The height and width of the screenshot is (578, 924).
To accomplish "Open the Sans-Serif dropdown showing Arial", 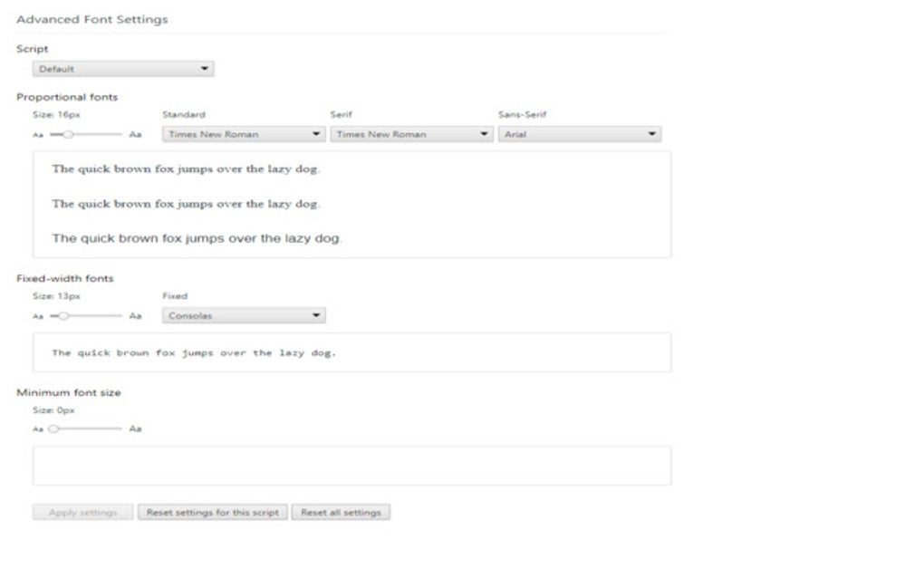I will pos(580,133).
